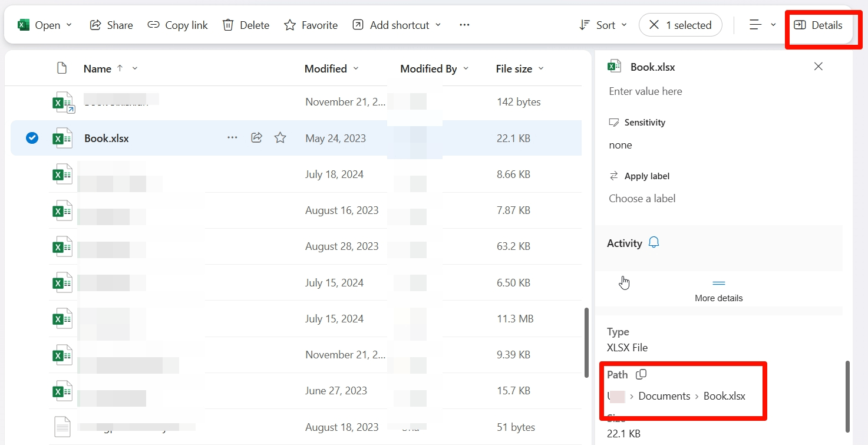
Task: Sort by the Name column header
Action: pos(97,69)
